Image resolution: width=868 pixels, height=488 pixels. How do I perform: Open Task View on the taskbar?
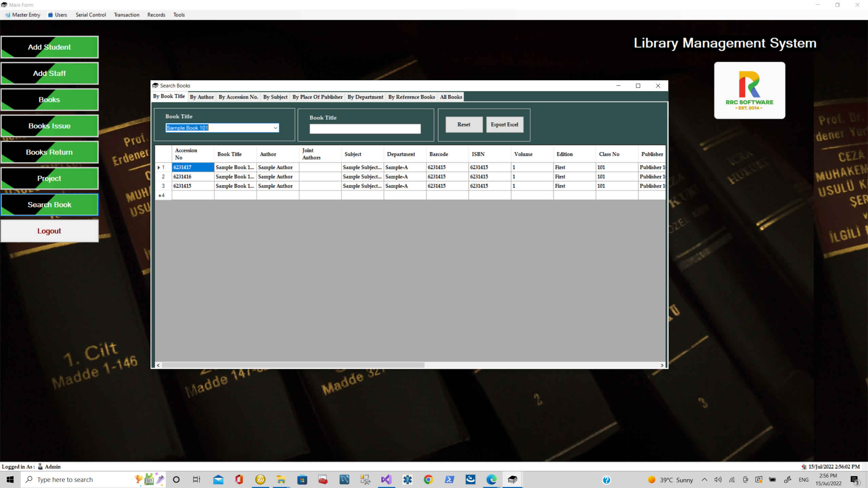pyautogui.click(x=197, y=479)
